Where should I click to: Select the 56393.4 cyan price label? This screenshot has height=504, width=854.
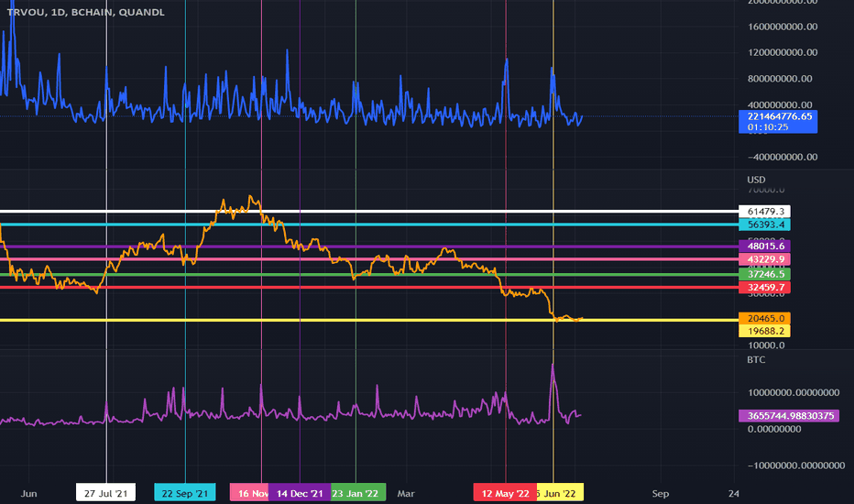(x=765, y=225)
